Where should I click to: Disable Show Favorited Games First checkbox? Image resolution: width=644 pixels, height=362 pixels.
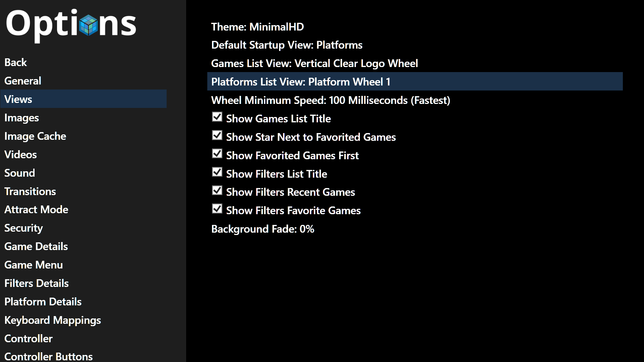click(x=217, y=154)
